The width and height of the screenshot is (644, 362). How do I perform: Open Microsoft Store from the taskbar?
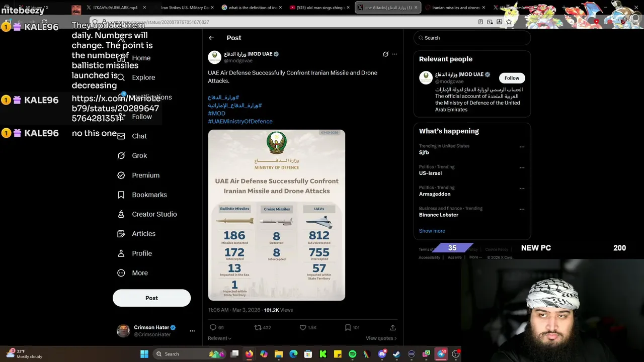click(308, 354)
